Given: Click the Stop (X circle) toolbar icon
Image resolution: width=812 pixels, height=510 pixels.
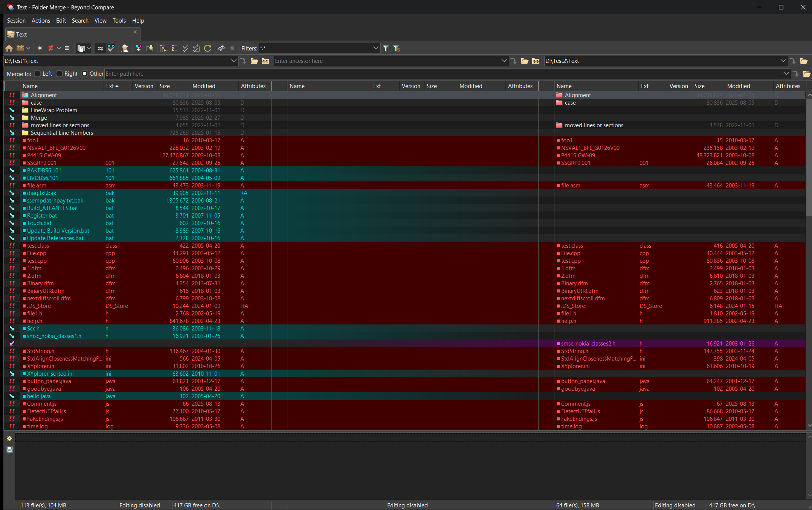Looking at the screenshot, I should 232,48.
